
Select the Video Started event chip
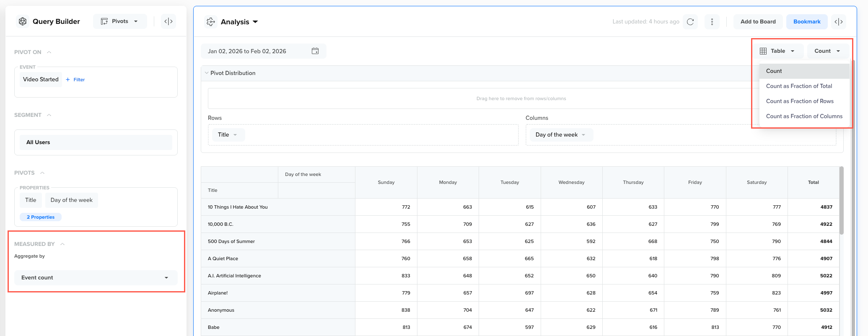click(x=41, y=79)
